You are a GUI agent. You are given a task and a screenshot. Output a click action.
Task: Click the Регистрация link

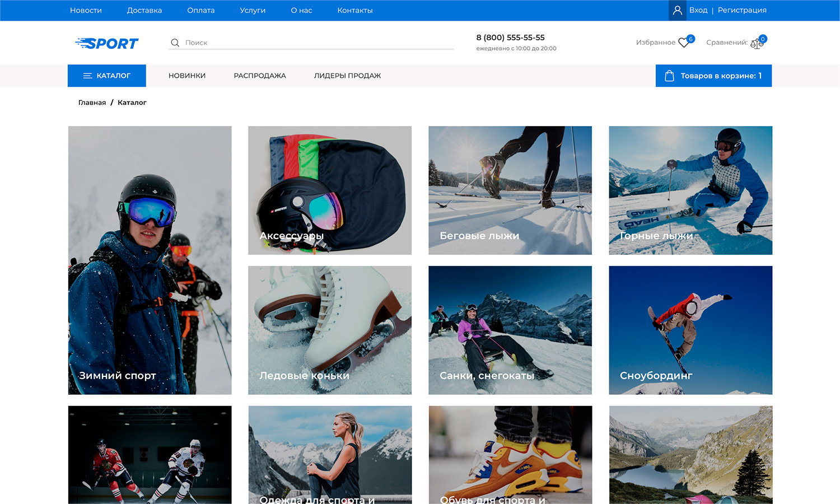742,10
